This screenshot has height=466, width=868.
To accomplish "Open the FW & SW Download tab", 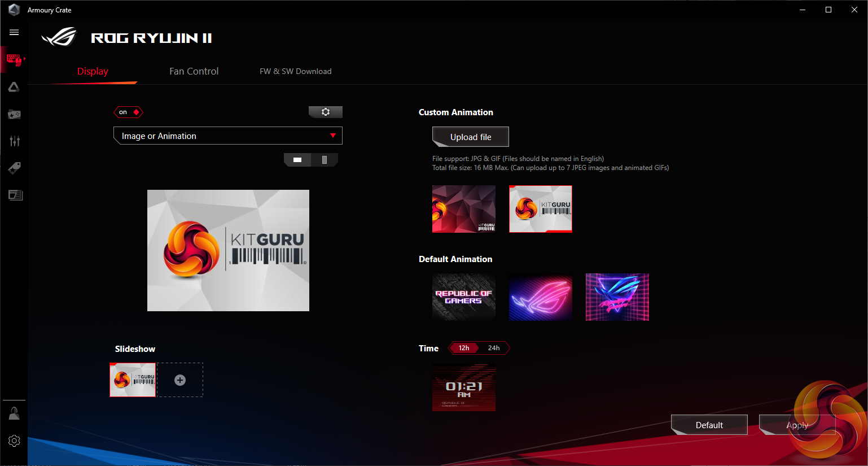I will click(x=296, y=71).
